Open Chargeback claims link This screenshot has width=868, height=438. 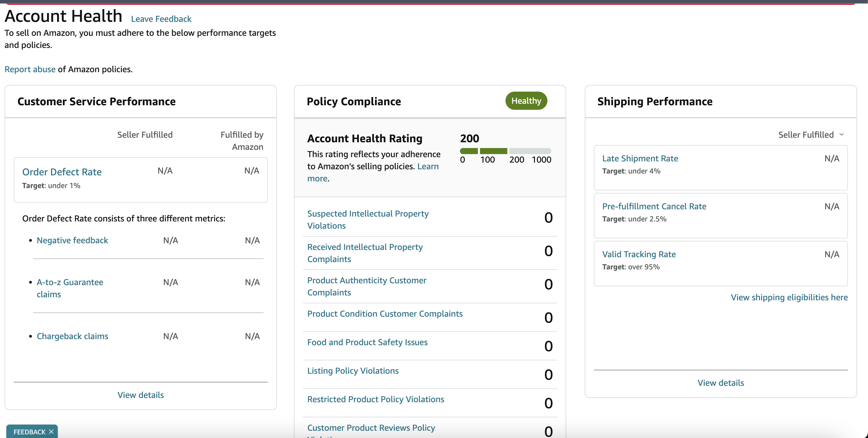[x=72, y=336]
